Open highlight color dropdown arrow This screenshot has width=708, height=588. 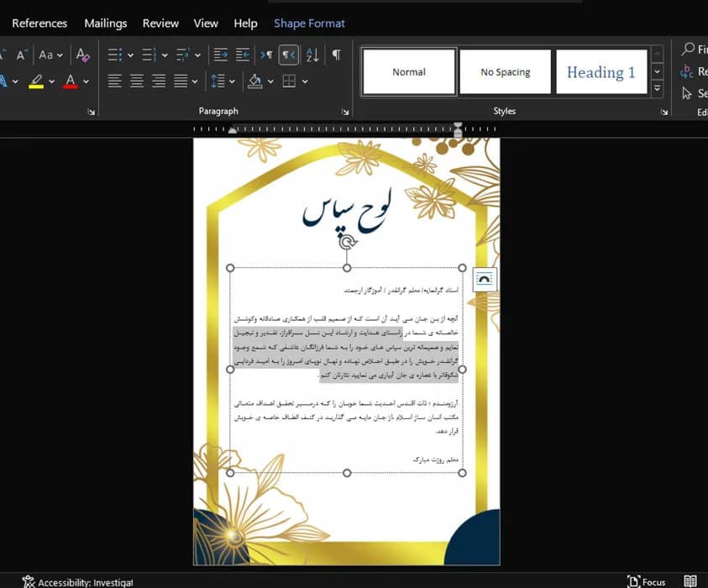[51, 81]
